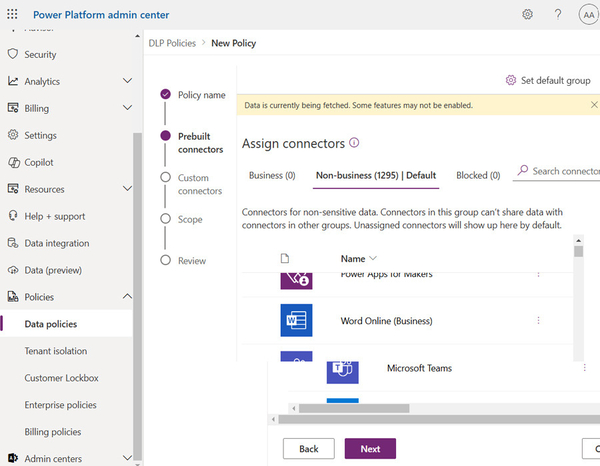Click the connector list vertical scrollbar thumb
Viewport: 600px width, 466px height.
point(578,251)
